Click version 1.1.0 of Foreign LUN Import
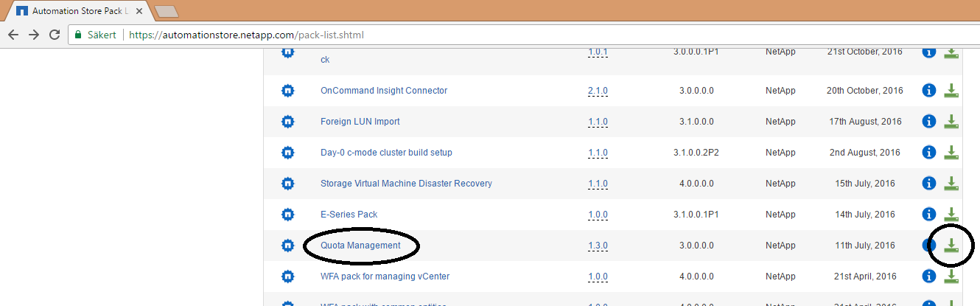Image resolution: width=980 pixels, height=306 pixels. point(598,122)
